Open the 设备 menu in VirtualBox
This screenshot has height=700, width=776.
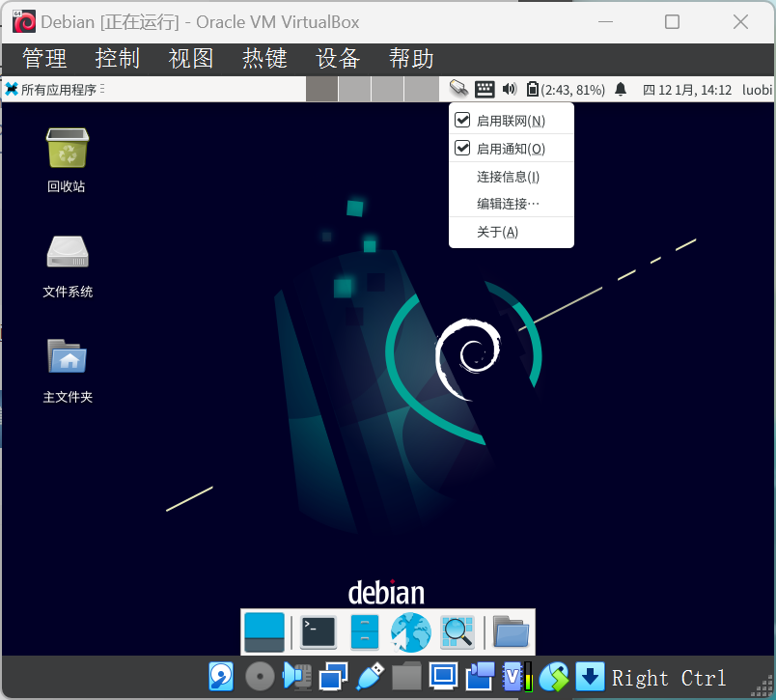coord(338,58)
